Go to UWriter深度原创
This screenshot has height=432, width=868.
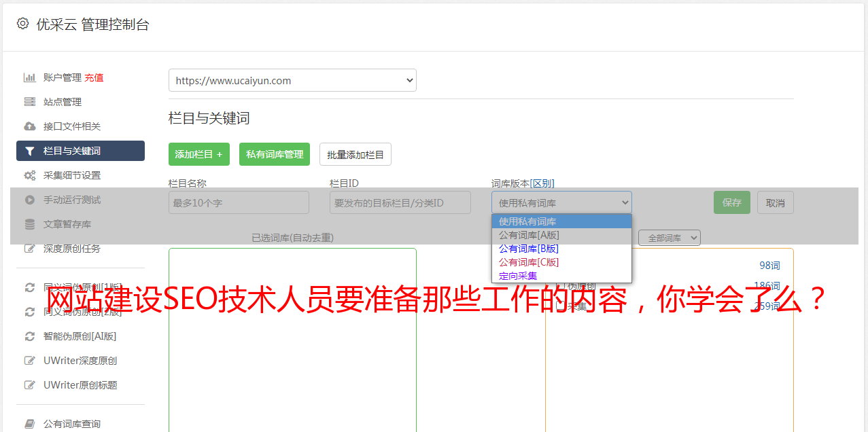click(80, 361)
